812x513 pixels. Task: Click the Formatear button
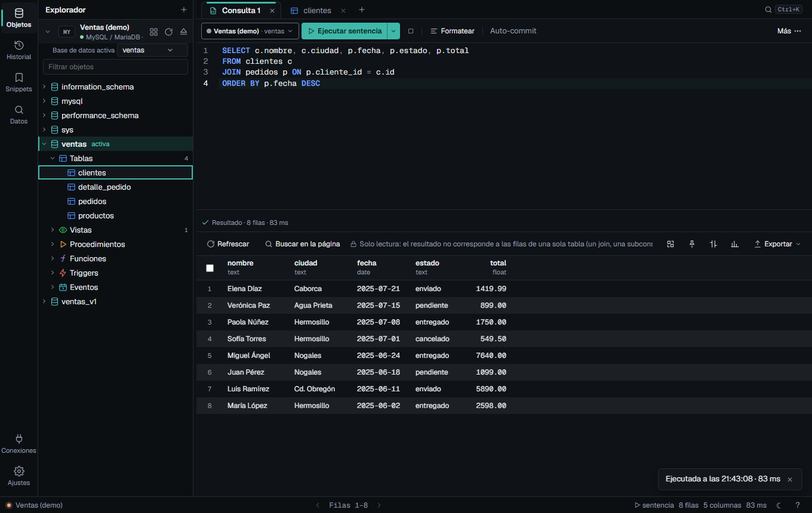pos(452,31)
